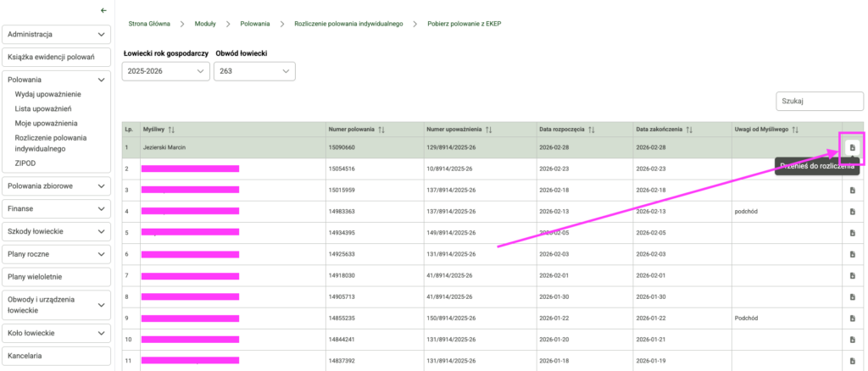Click transfer icon for hunt 15090660
Viewport: 868px width, 371px height.
coord(852,147)
